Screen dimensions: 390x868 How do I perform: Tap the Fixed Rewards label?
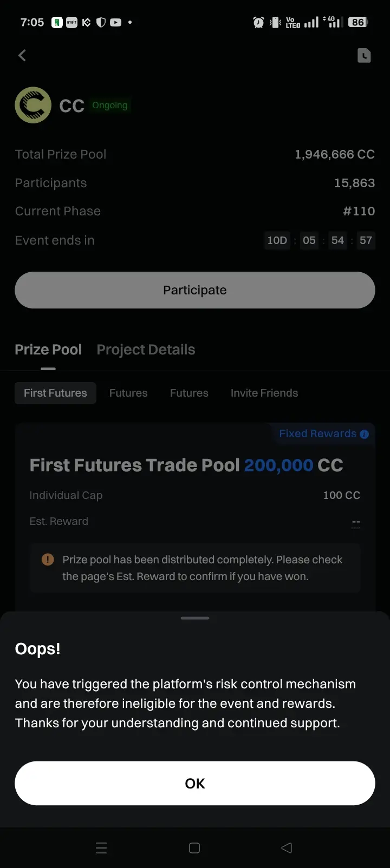(317, 433)
